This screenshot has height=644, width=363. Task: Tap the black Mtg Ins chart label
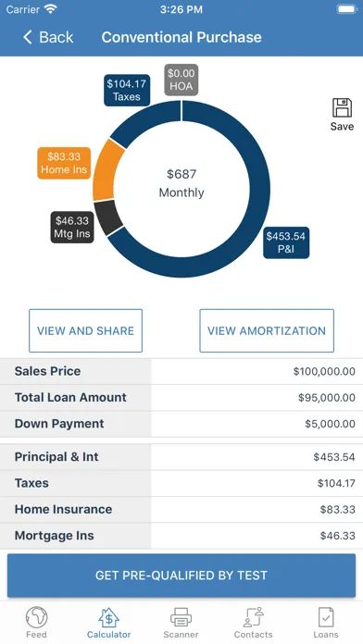pos(72,227)
